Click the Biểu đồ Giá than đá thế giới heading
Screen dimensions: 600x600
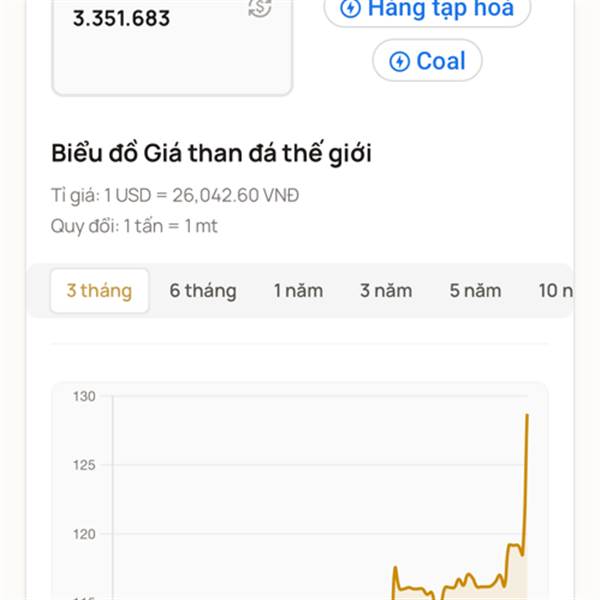pyautogui.click(x=211, y=153)
